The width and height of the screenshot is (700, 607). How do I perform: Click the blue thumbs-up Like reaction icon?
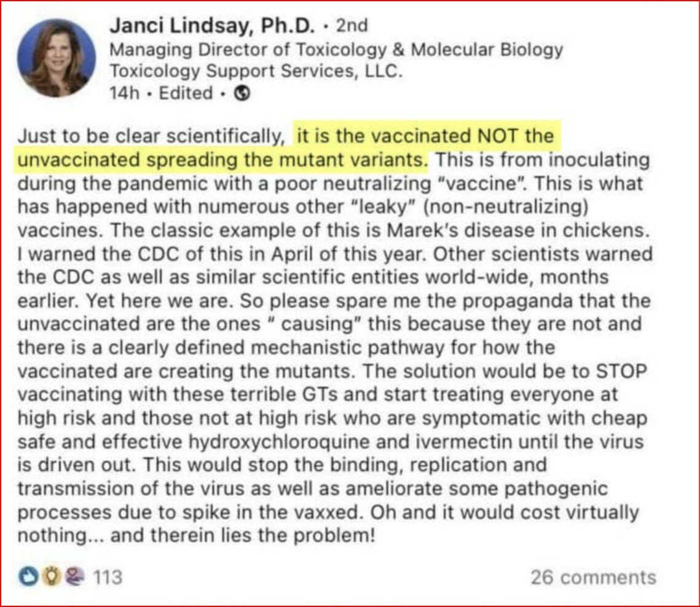pos(29,577)
